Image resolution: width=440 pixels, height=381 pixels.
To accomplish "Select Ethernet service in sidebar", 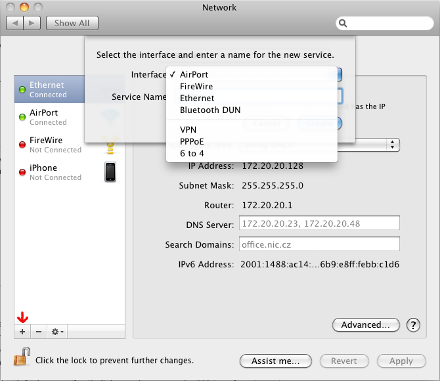I will [49, 89].
